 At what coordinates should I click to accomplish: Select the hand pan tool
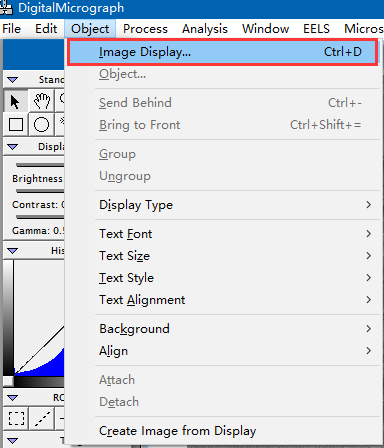tap(42, 101)
